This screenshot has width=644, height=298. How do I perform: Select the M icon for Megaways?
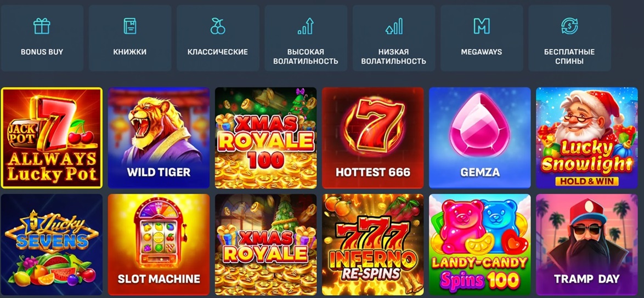point(482,26)
